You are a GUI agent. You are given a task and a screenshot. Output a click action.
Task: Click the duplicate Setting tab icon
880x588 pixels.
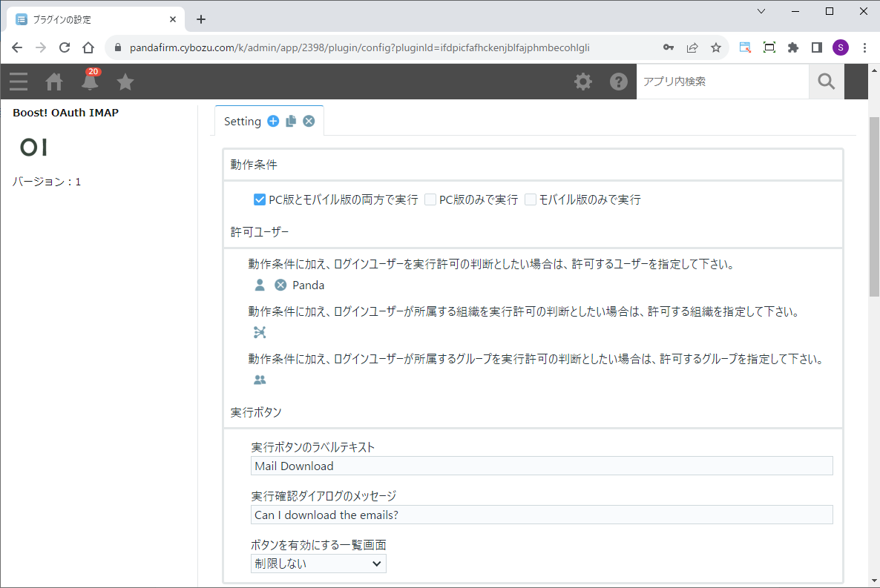point(291,121)
